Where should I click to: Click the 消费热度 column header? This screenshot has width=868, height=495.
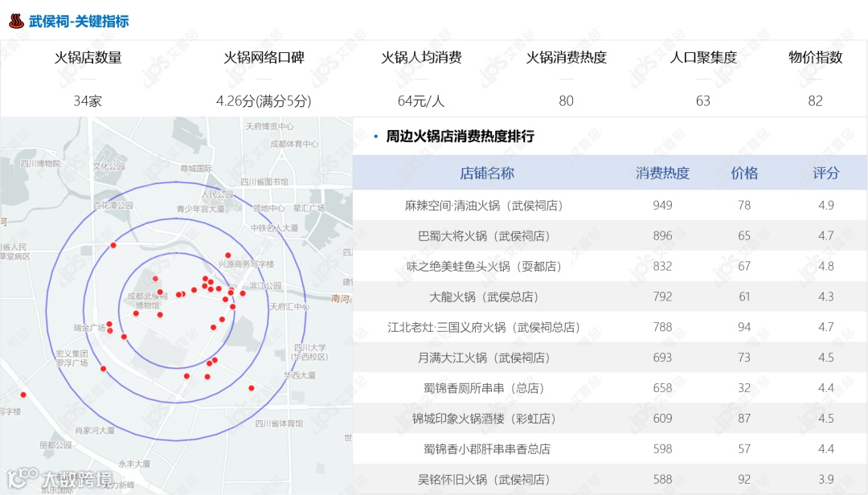pyautogui.click(x=662, y=174)
